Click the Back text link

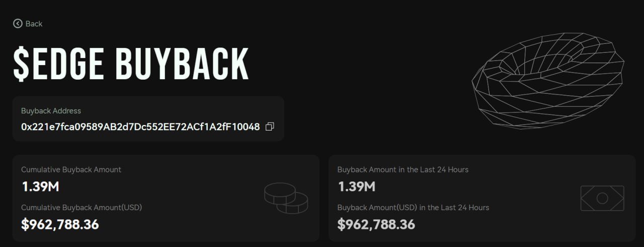point(34,24)
